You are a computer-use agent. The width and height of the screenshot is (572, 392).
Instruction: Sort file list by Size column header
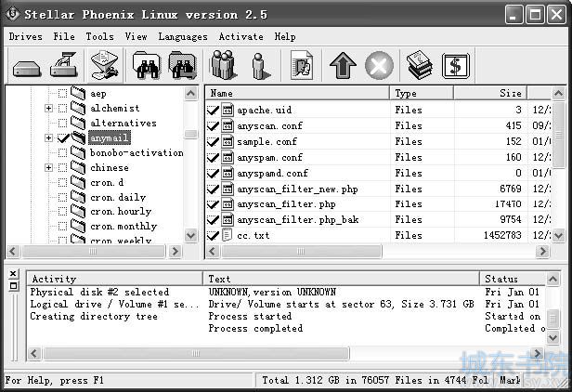click(490, 93)
